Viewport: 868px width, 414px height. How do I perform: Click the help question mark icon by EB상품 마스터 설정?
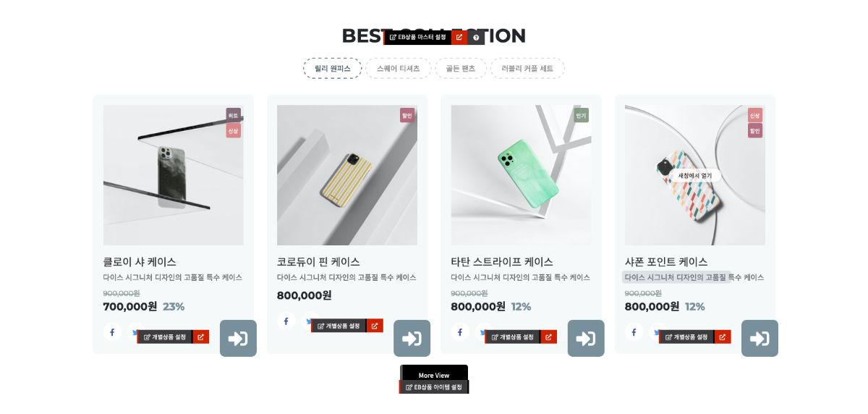point(476,37)
